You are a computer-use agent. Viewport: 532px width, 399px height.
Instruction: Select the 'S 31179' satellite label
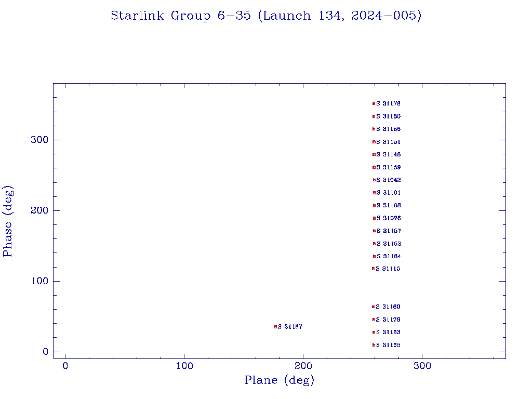point(388,320)
